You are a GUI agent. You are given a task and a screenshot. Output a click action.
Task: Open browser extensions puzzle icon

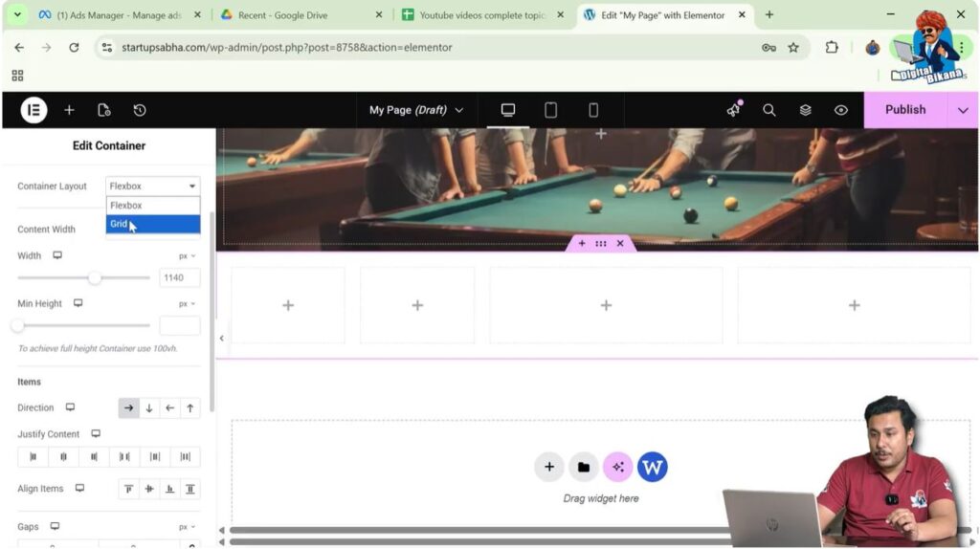832,48
